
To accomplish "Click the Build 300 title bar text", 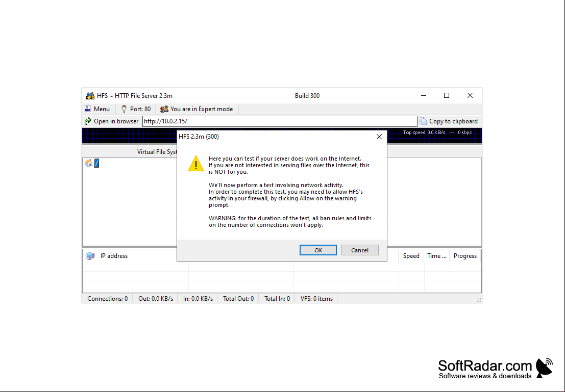I will [x=307, y=96].
